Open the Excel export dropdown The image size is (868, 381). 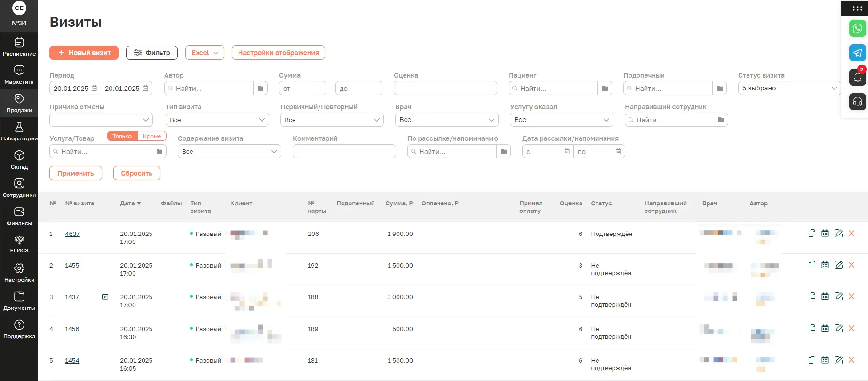[205, 53]
